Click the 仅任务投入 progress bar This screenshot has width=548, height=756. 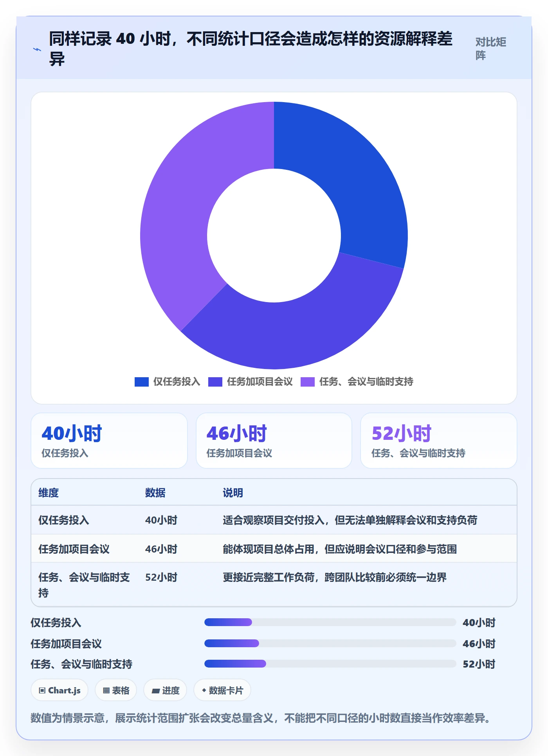330,622
